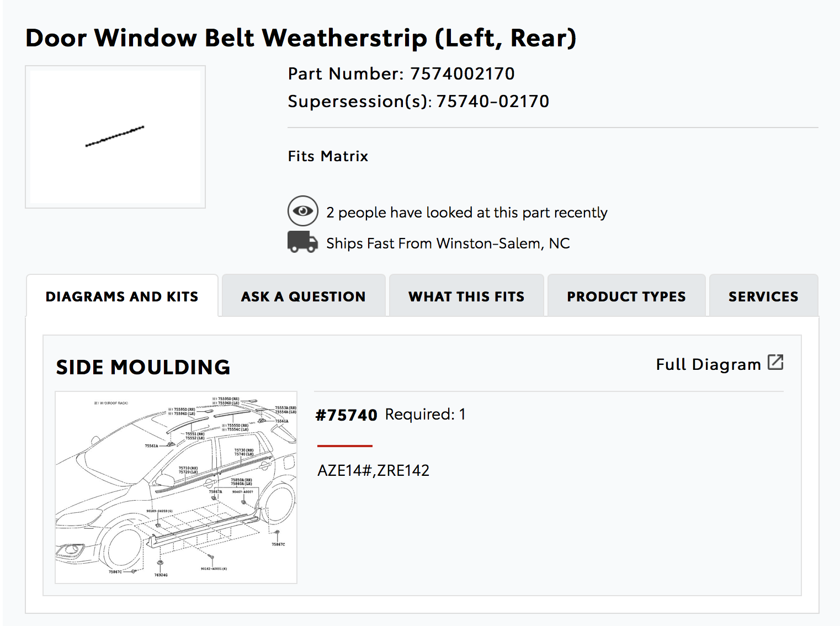Screen dimensions: 840x626
Task: Select the What This Fits tab
Action: tap(466, 296)
